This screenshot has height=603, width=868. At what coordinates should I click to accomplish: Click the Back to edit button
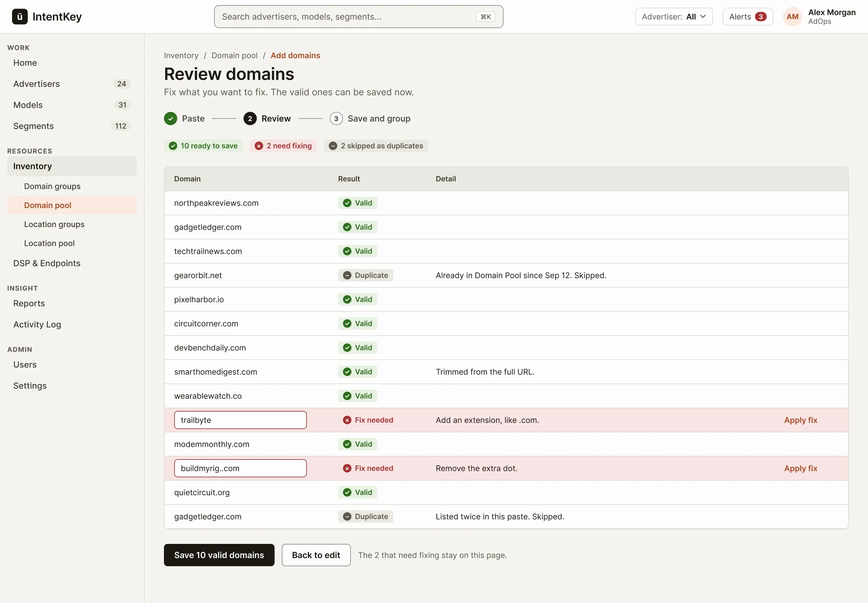316,555
